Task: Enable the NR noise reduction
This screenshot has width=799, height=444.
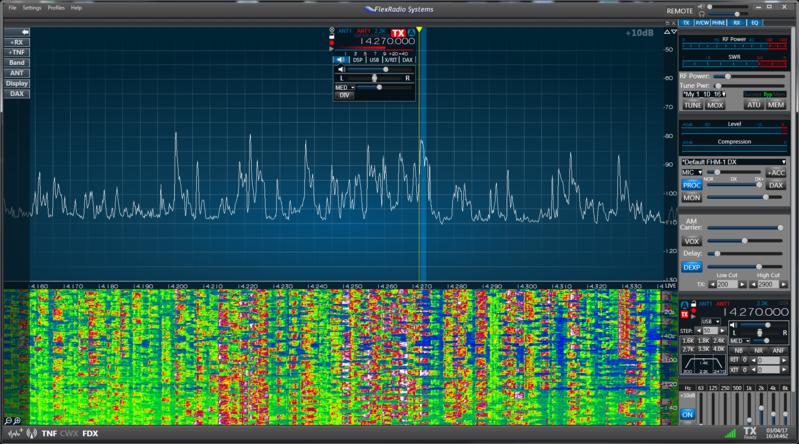Action: coord(758,351)
